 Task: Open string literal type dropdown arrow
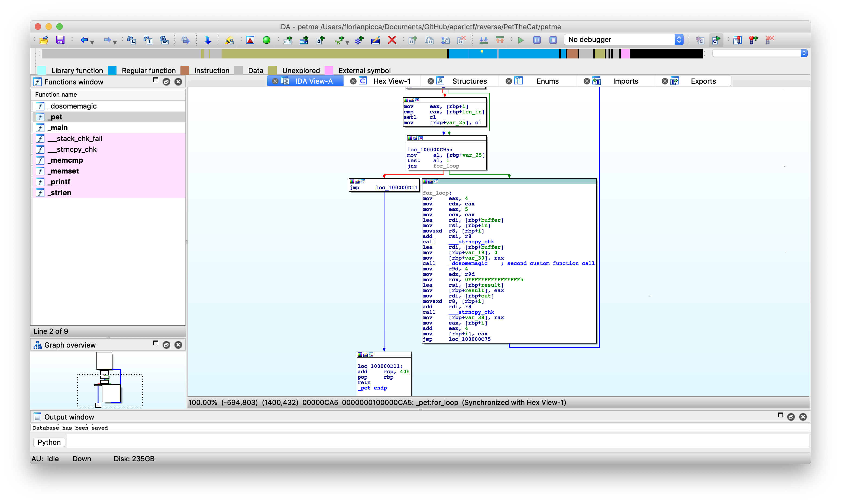[x=347, y=42]
